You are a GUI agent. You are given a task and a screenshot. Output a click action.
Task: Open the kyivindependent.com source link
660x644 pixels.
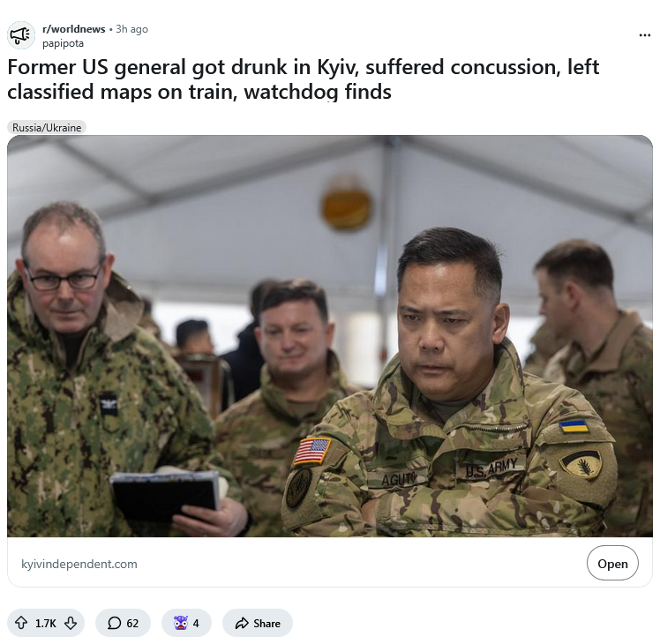79,564
